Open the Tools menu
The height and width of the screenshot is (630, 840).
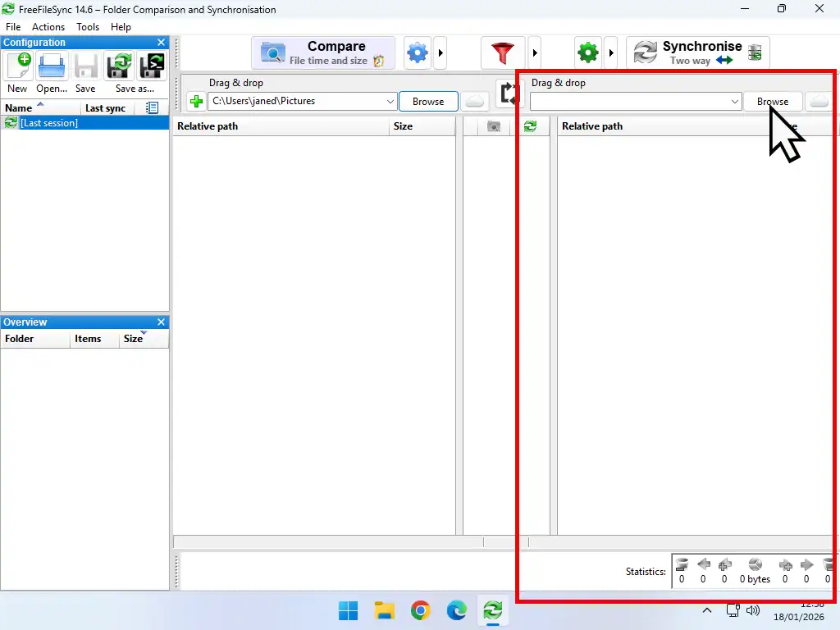[87, 26]
